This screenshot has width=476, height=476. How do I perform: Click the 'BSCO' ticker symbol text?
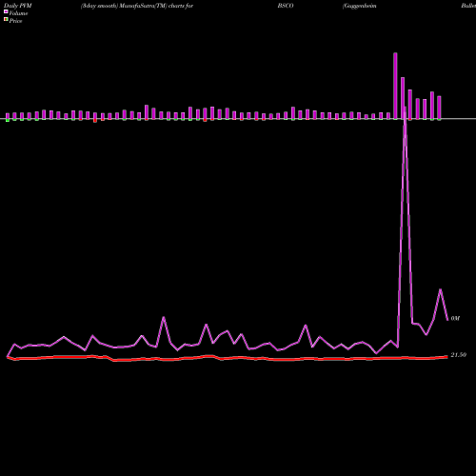[x=286, y=6]
